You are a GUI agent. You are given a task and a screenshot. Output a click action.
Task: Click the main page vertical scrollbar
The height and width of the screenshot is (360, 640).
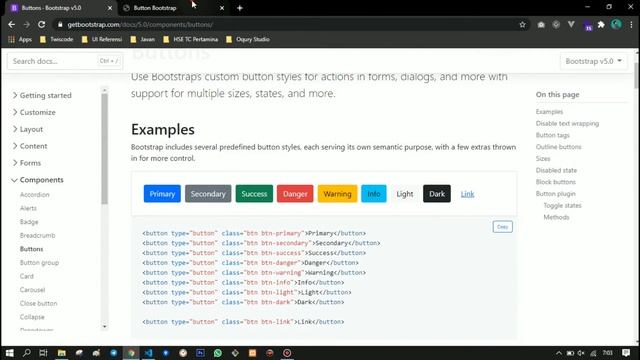click(636, 76)
